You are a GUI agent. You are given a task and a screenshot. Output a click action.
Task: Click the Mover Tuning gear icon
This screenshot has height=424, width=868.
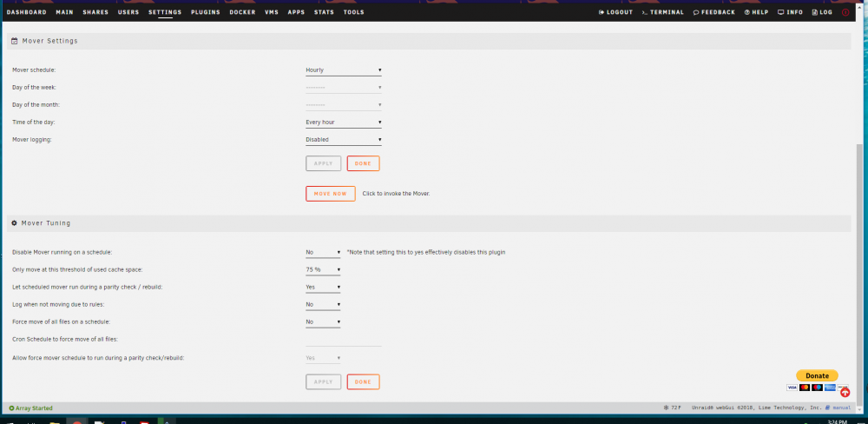tap(15, 222)
